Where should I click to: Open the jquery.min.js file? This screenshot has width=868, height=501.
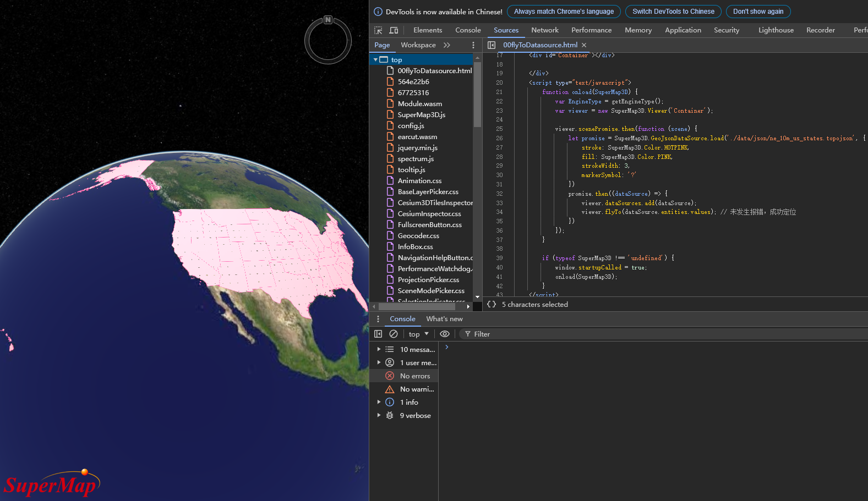pos(418,148)
